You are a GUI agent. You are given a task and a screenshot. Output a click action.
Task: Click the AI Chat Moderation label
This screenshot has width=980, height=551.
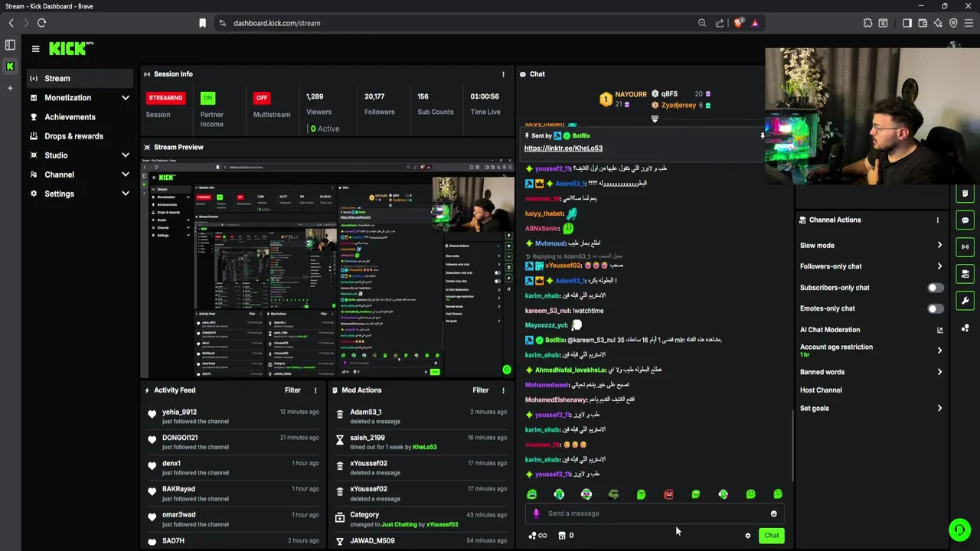tap(830, 330)
